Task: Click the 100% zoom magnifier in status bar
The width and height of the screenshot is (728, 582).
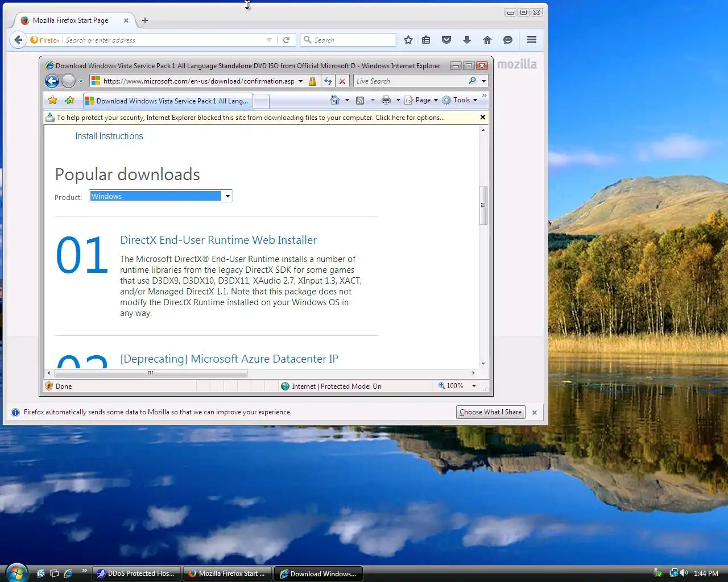Action: tap(442, 386)
